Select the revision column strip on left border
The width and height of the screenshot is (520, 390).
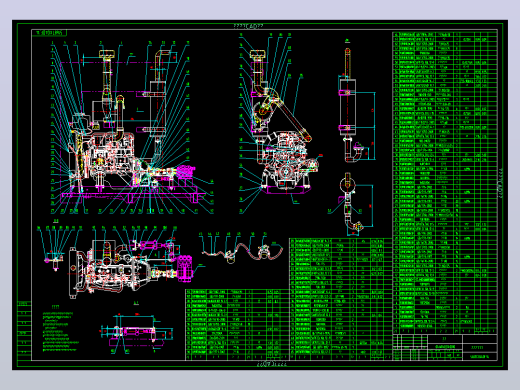coord(24,330)
